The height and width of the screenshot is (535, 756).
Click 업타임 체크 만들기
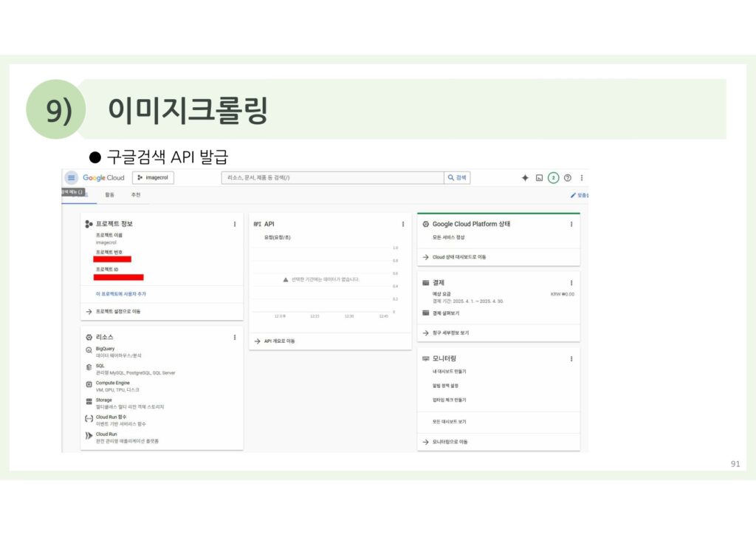(x=450, y=400)
